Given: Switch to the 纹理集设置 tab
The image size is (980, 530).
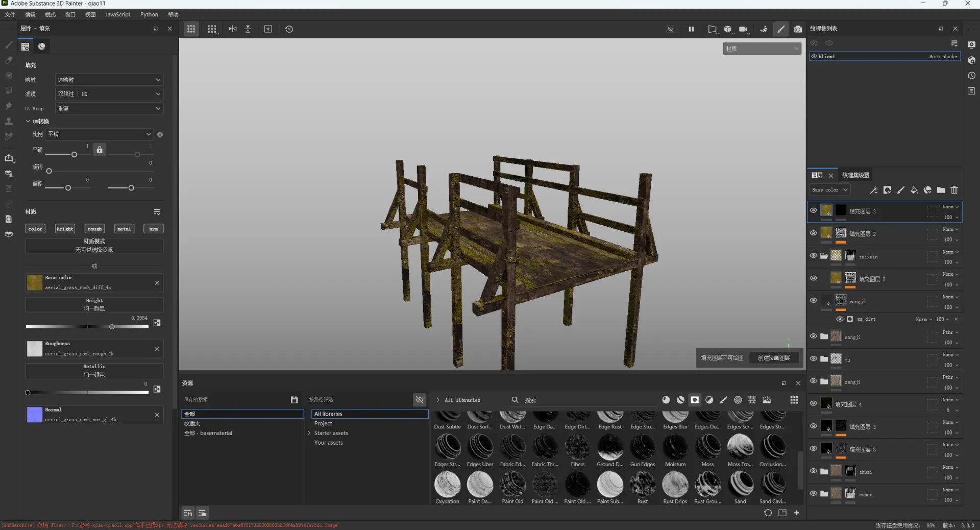Looking at the screenshot, I should (x=855, y=175).
